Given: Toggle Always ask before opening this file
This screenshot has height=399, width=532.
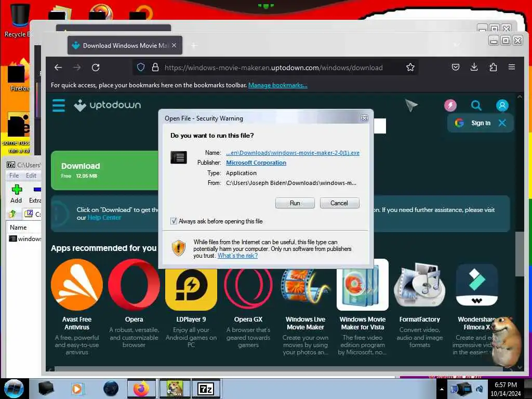Looking at the screenshot, I should point(174,221).
